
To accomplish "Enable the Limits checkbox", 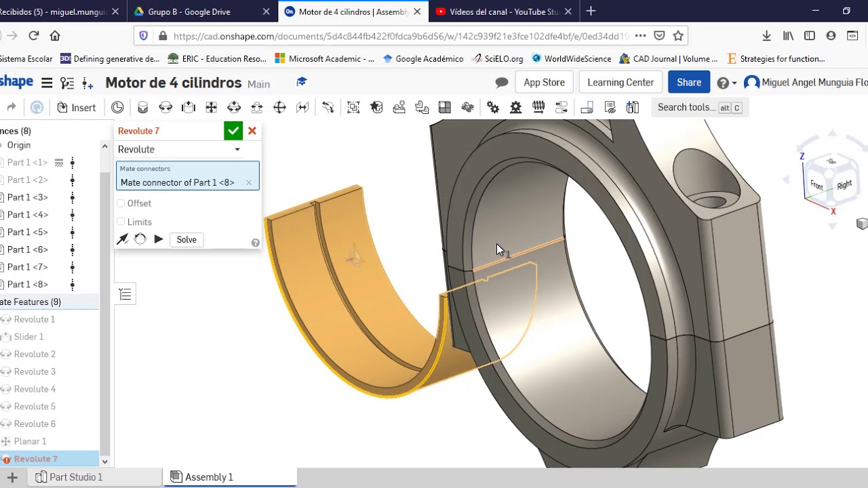I will pyautogui.click(x=121, y=222).
